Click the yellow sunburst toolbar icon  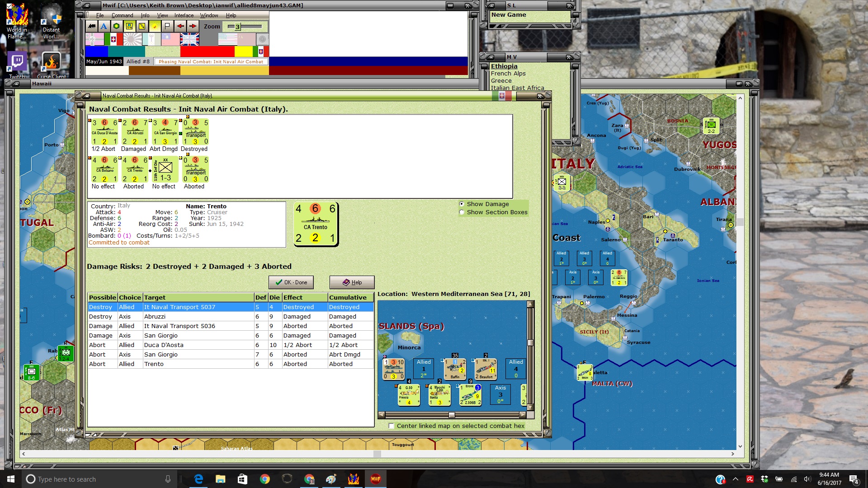pyautogui.click(x=155, y=26)
